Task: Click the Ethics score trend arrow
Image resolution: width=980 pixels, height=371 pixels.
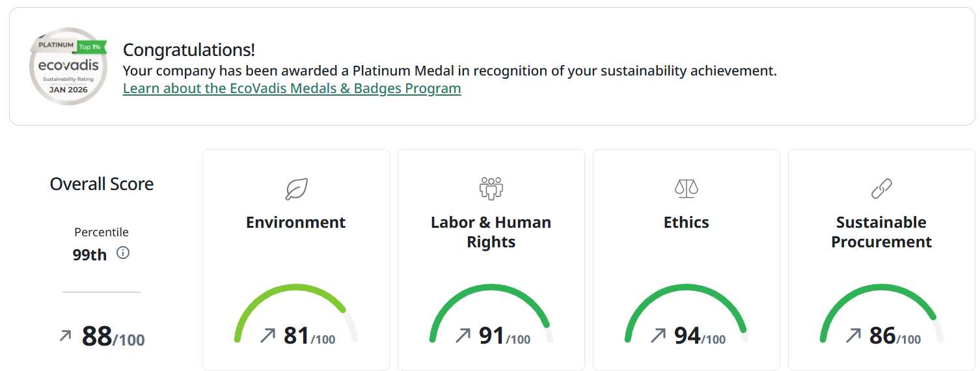Action: (658, 336)
